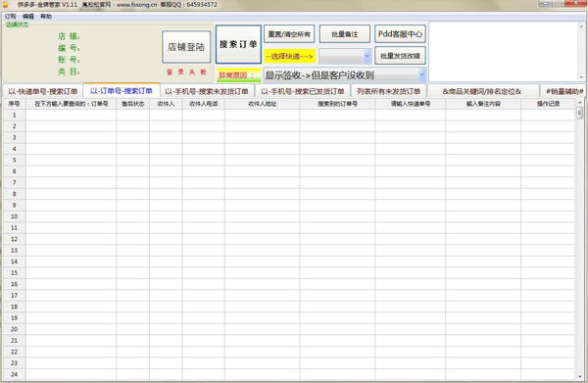Click the log box scrollbar up arrow

581,25
